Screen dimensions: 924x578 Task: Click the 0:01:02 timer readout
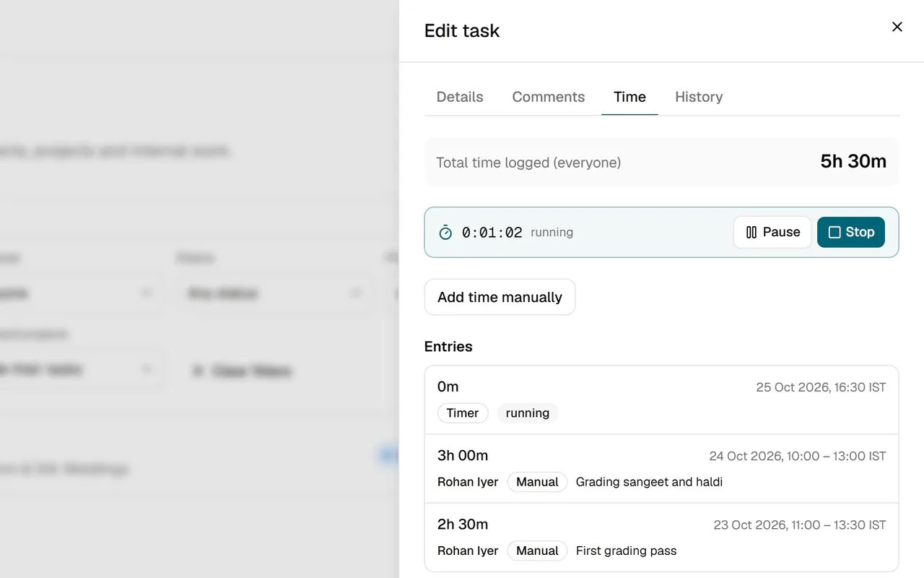tap(492, 233)
